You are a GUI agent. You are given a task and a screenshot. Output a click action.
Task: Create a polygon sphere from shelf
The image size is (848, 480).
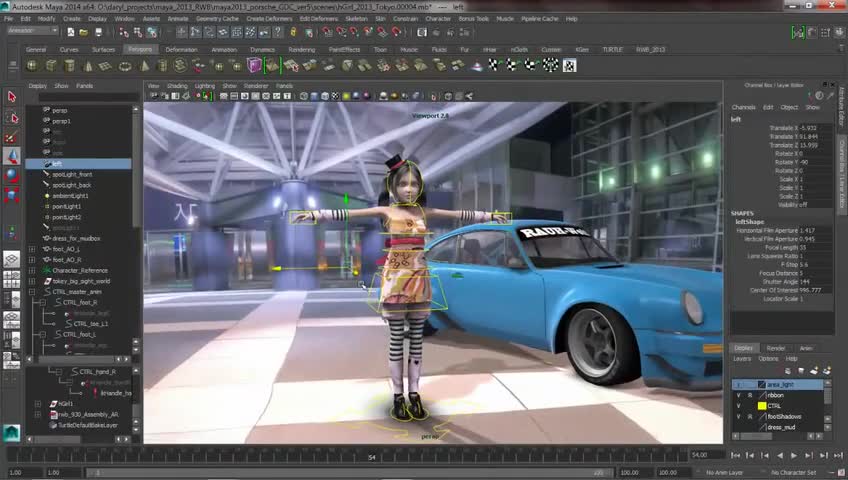pos(32,66)
